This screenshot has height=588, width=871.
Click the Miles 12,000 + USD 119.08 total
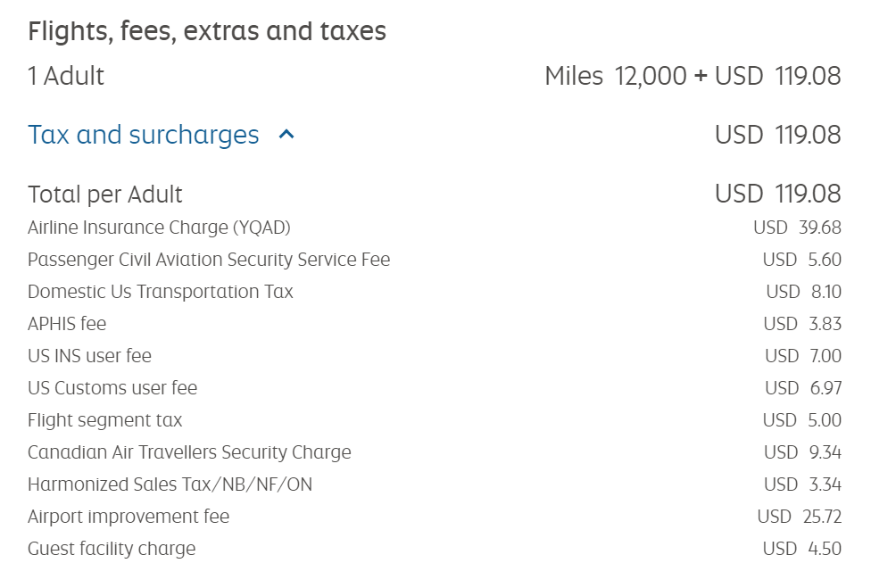[693, 76]
